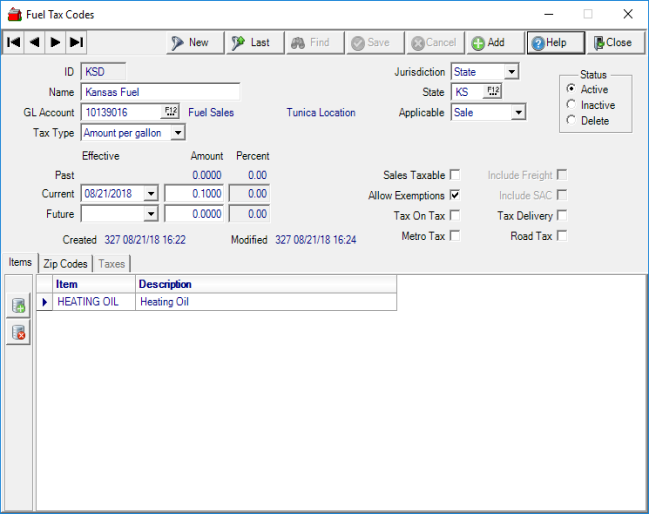Screen dimensions: 649x514
Task: Click the Name field containing Kansas Fuel
Action: pyautogui.click(x=159, y=92)
